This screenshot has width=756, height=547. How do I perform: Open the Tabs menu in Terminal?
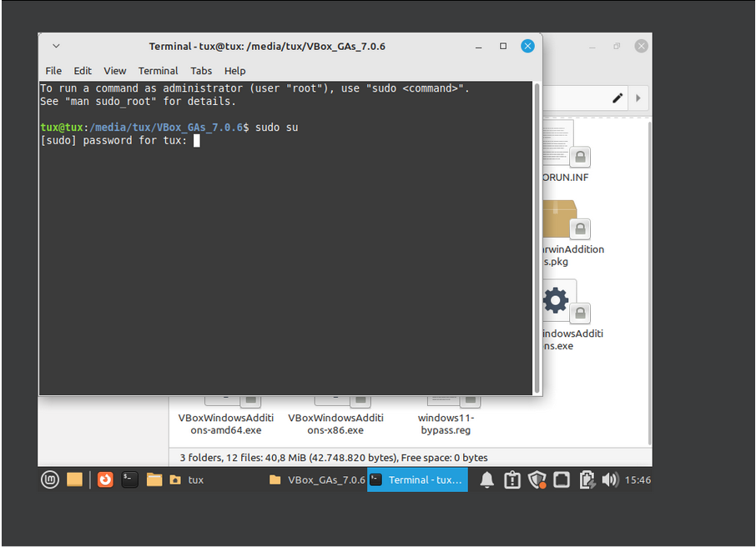(x=201, y=71)
